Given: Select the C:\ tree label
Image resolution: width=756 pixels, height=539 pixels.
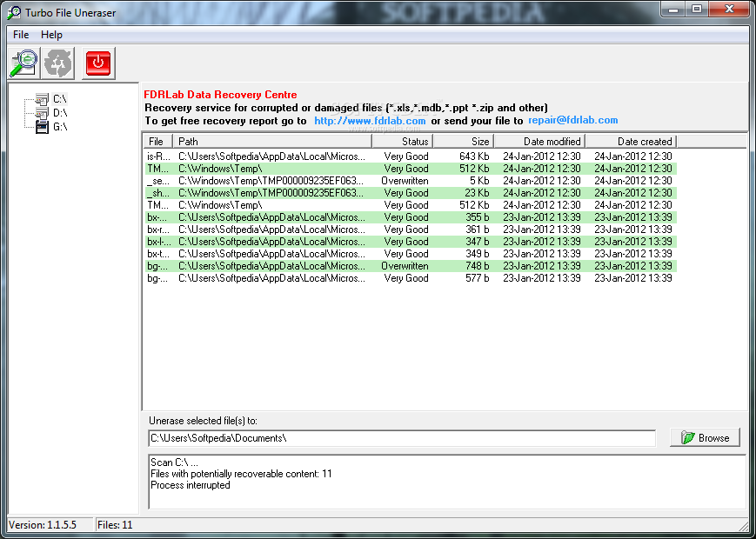Looking at the screenshot, I should click(x=60, y=99).
